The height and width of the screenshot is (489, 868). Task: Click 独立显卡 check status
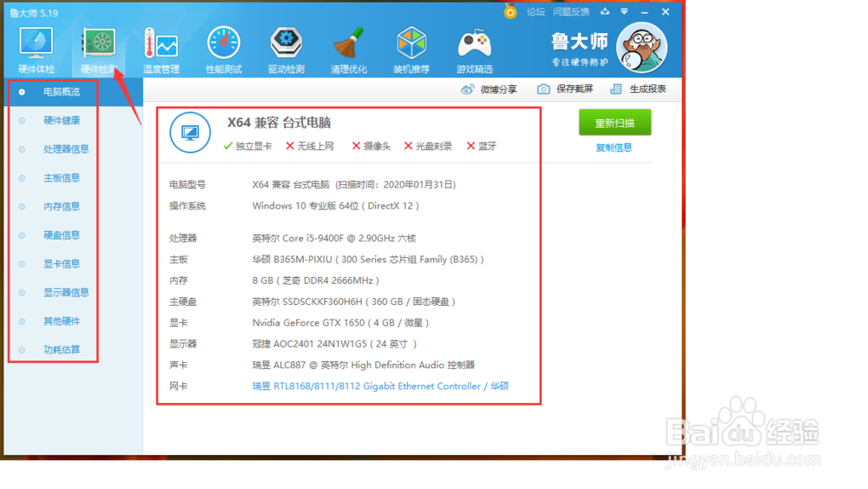247,146
